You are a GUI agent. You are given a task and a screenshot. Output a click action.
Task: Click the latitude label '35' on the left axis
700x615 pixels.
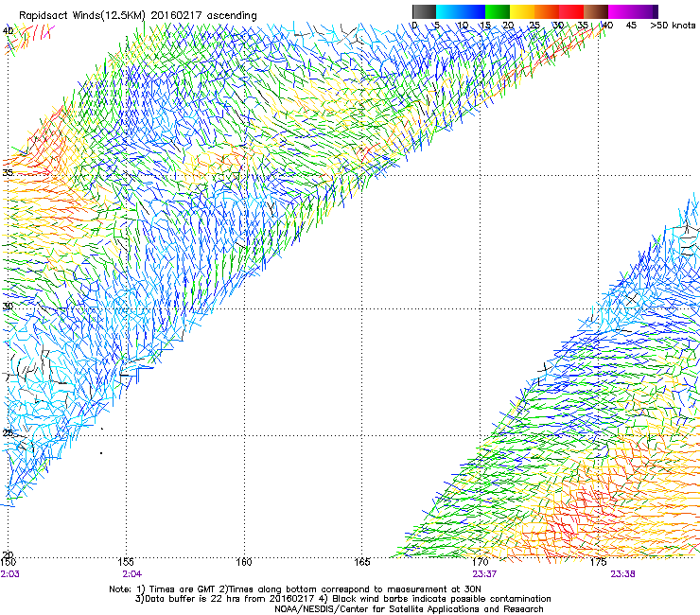click(x=8, y=172)
